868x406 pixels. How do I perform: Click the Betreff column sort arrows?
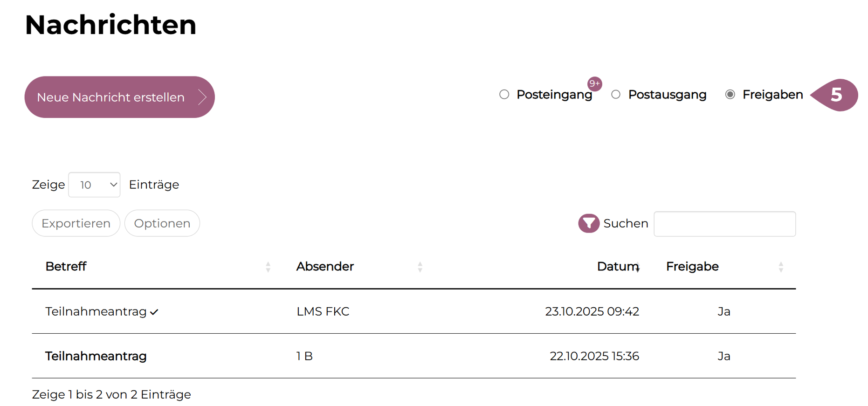pos(268,267)
